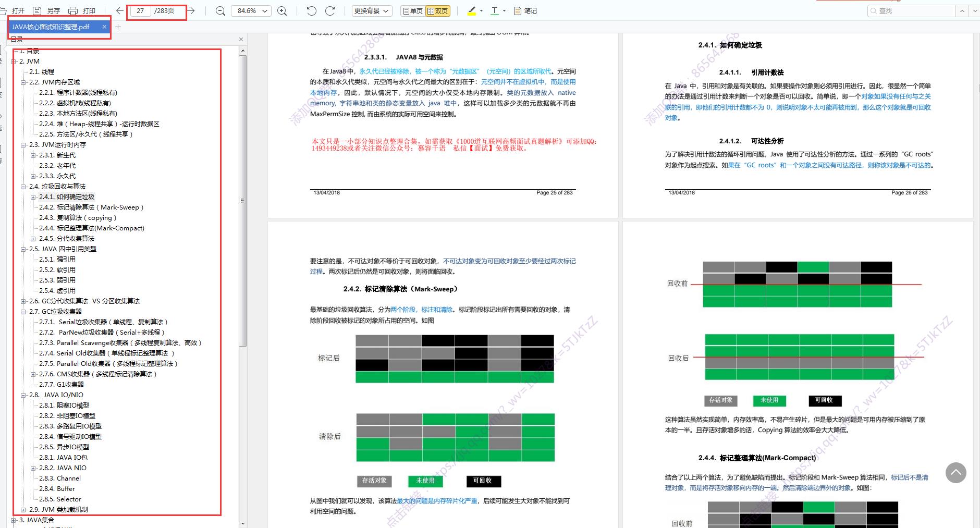Open outline entry 2.4.3. 复制算法 (copying)
Image resolution: width=980 pixels, height=528 pixels.
point(78,218)
